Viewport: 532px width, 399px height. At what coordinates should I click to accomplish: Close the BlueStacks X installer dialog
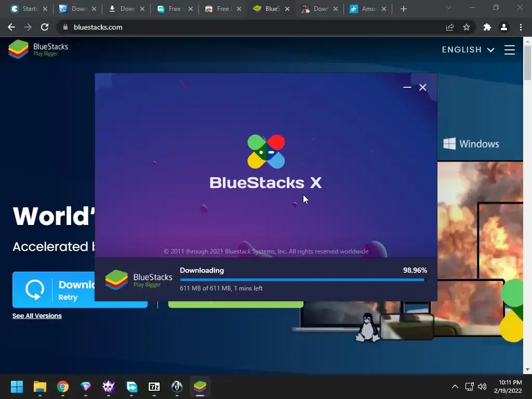[x=422, y=87]
